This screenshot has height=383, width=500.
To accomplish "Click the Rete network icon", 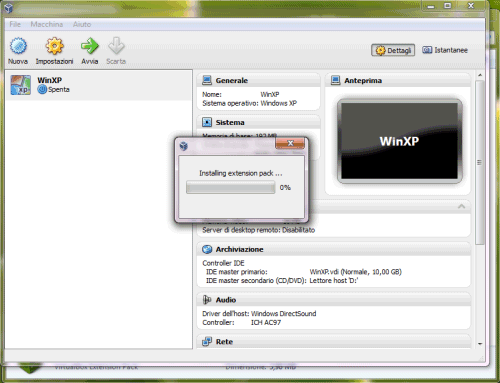I will click(207, 342).
